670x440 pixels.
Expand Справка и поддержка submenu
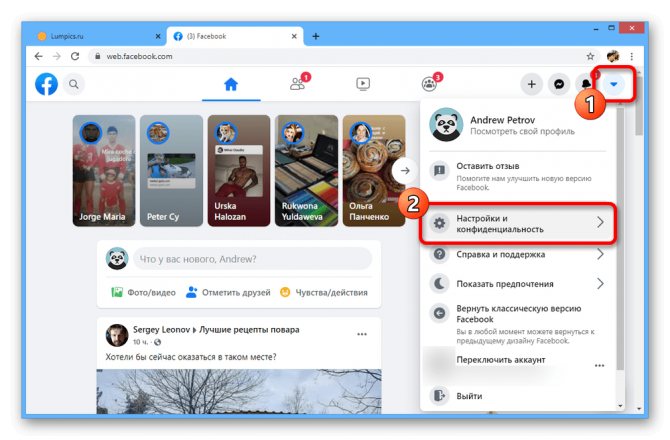(517, 254)
